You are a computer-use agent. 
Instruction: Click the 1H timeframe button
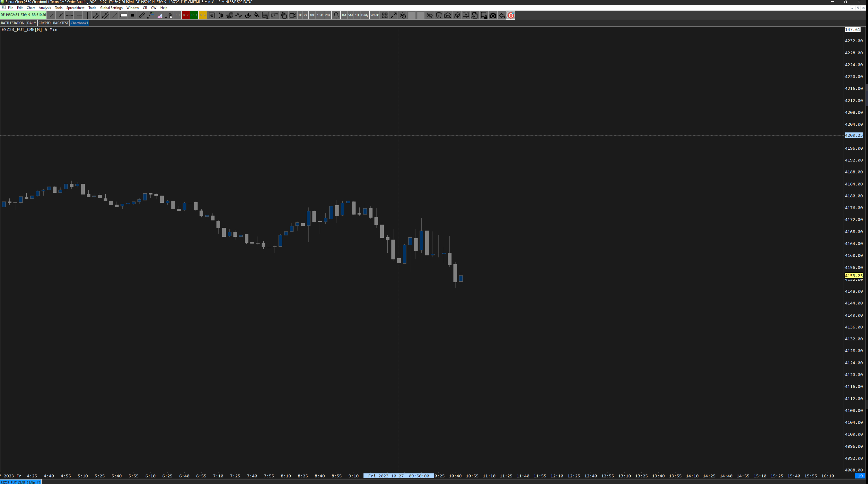point(357,15)
